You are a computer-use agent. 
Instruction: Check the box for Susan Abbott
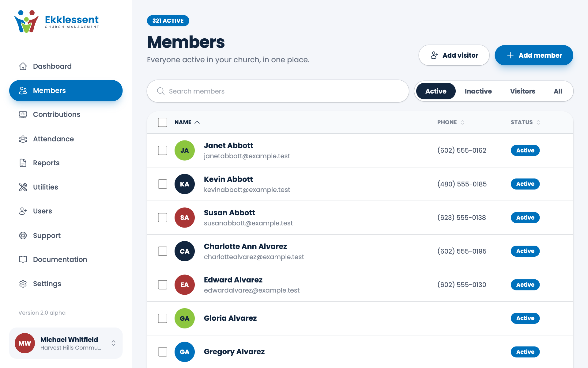[163, 218]
